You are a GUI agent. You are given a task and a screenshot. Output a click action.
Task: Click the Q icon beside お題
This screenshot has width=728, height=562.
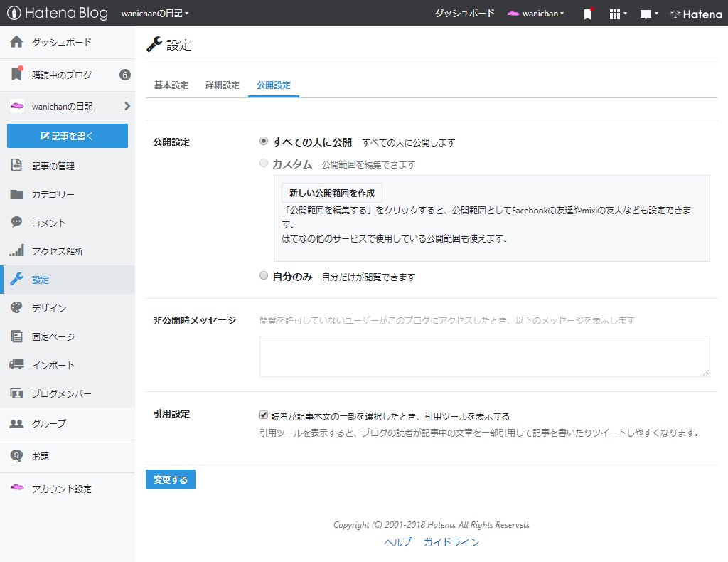click(16, 455)
